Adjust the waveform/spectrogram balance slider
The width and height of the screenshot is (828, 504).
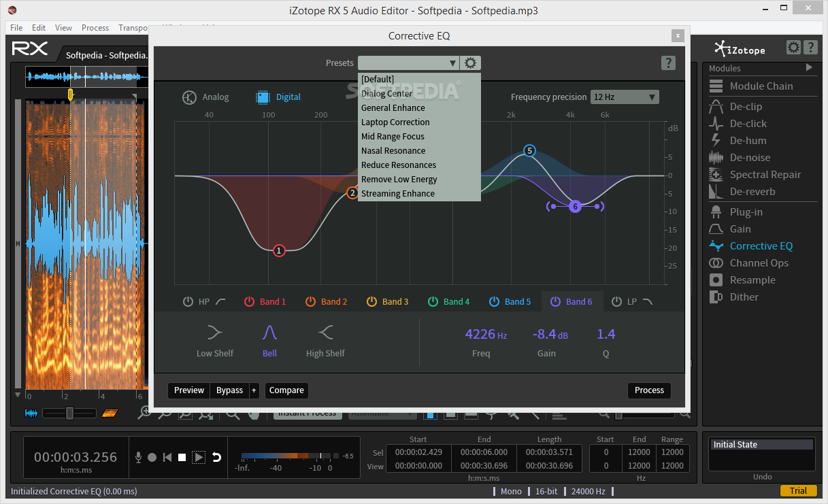(x=69, y=413)
